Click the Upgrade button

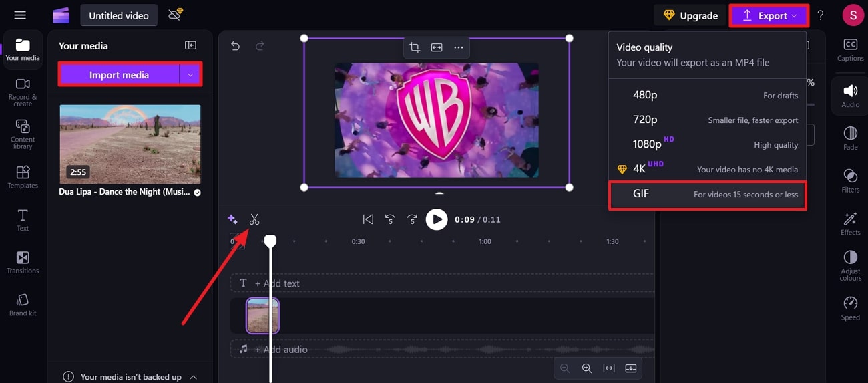[690, 15]
